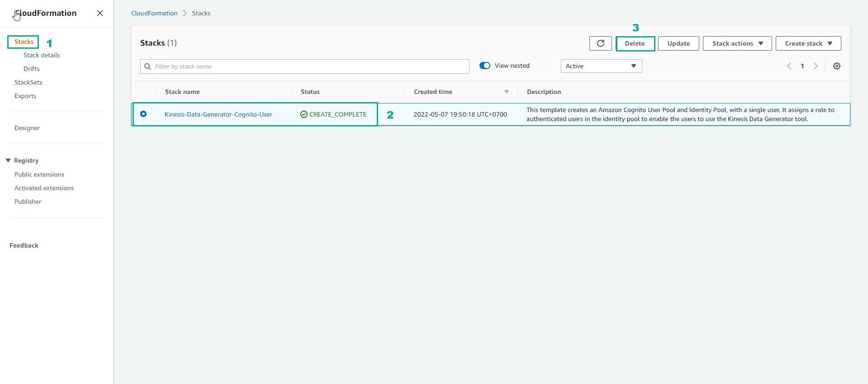This screenshot has height=384, width=868.
Task: Focus the Filter by stack name field
Action: (305, 66)
